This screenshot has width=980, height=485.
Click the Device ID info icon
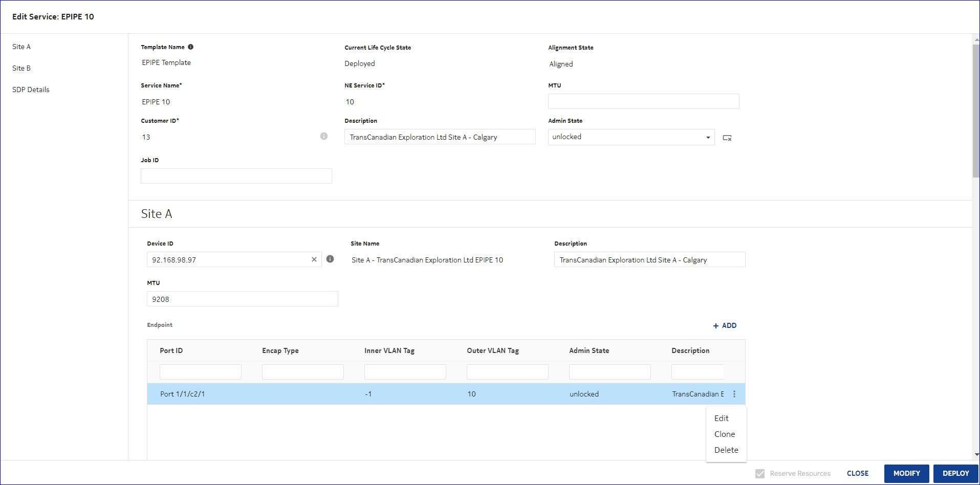330,259
